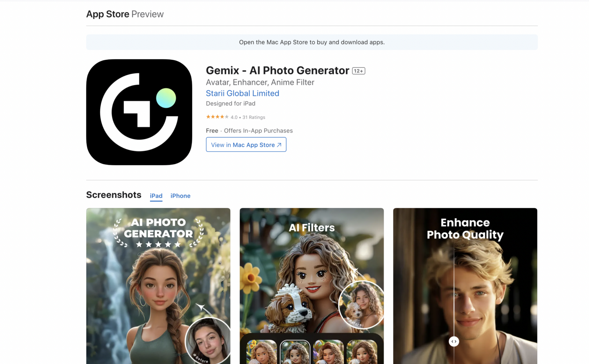Screen dimensions: 589x364
Task: Open the AI Photo Generator screenshot
Action: click(x=158, y=286)
